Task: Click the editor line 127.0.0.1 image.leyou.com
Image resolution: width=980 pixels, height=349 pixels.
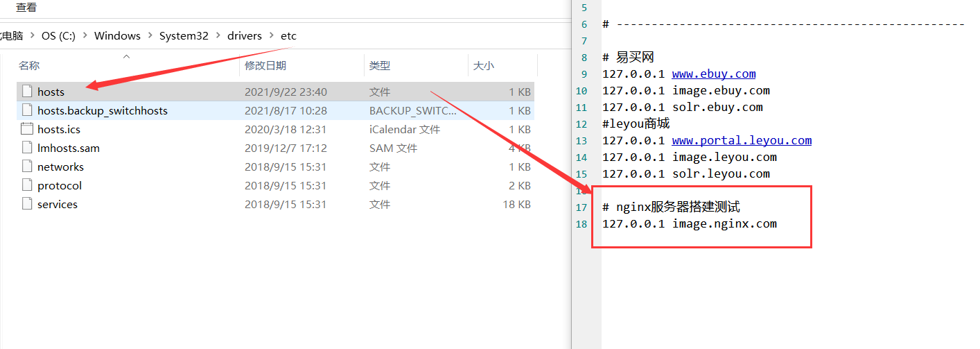Action: click(690, 157)
